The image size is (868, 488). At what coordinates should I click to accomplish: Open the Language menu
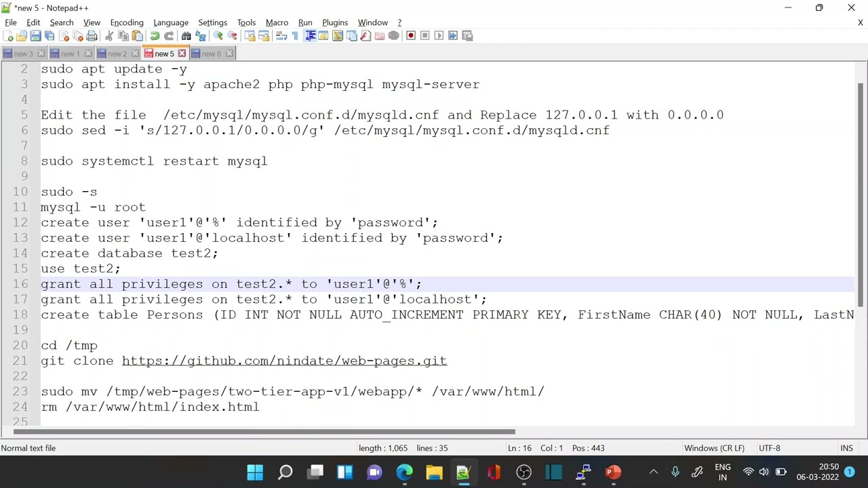pos(171,22)
